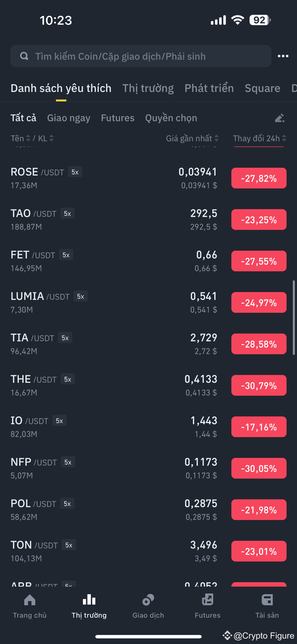Select the Quyền chọn filter

point(171,118)
